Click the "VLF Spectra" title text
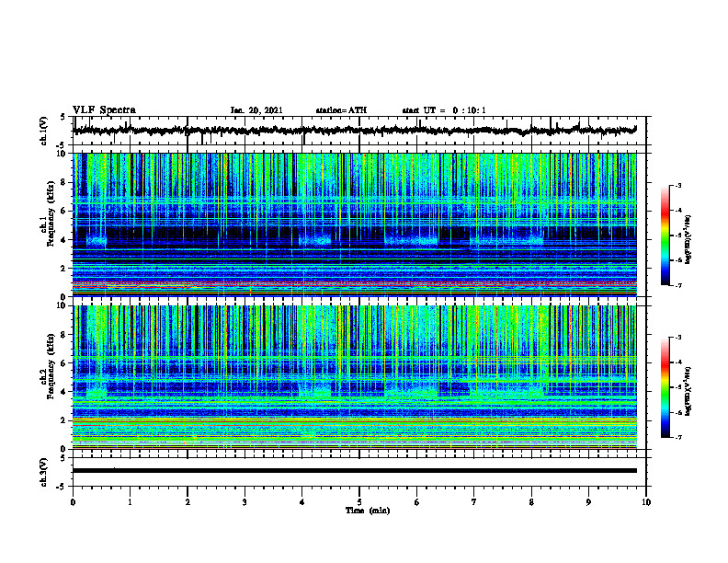Viewport: 728px width, 563px height. pyautogui.click(x=104, y=109)
